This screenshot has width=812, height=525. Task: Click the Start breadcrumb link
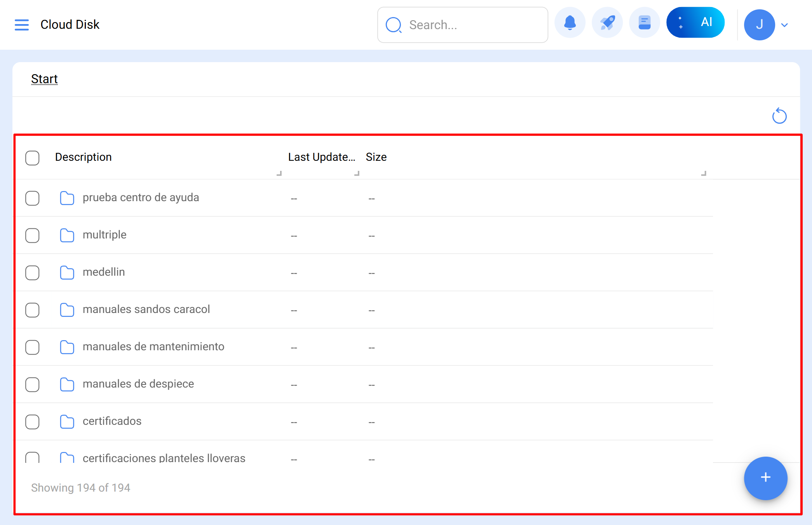(x=44, y=79)
